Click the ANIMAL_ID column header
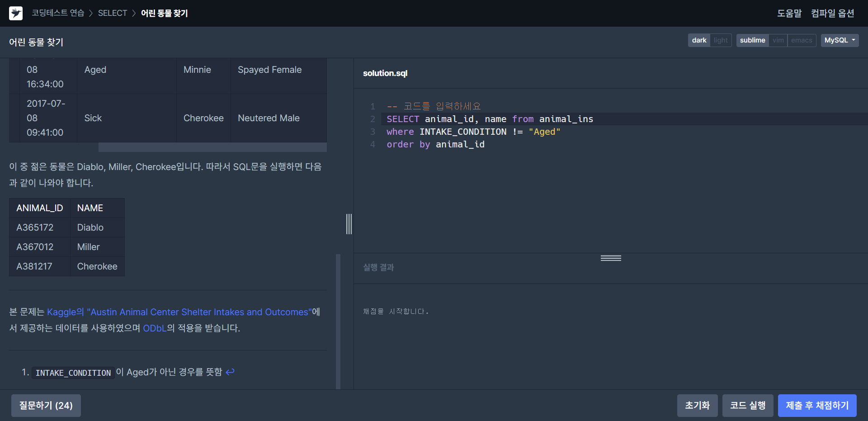The image size is (868, 421). click(x=40, y=208)
